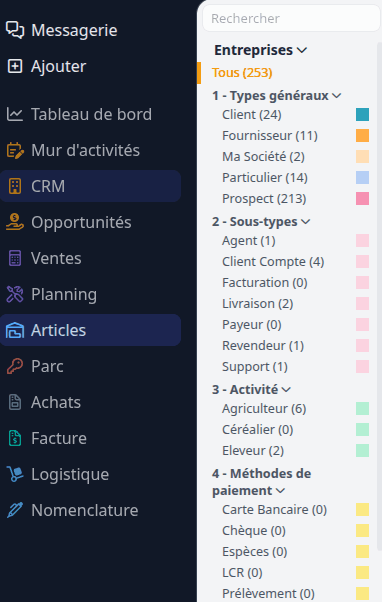The height and width of the screenshot is (602, 382).
Task: Click the teal Client color swatch
Action: (362, 114)
